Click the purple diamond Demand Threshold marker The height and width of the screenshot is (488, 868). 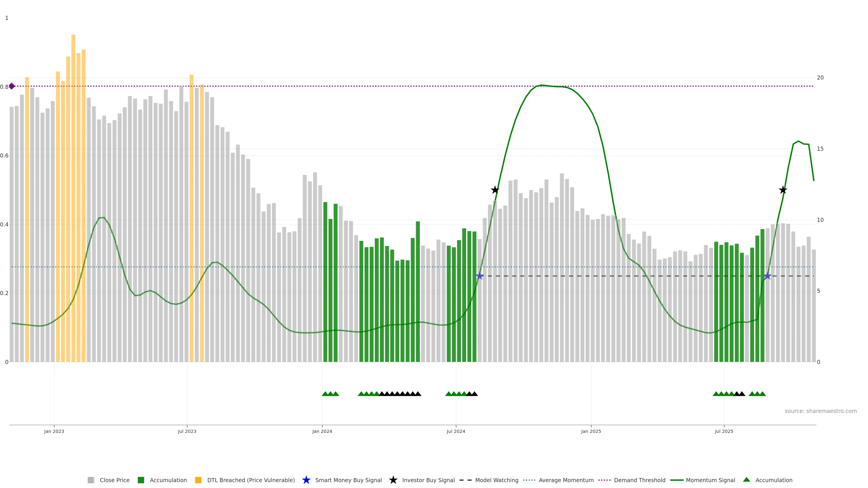12,86
